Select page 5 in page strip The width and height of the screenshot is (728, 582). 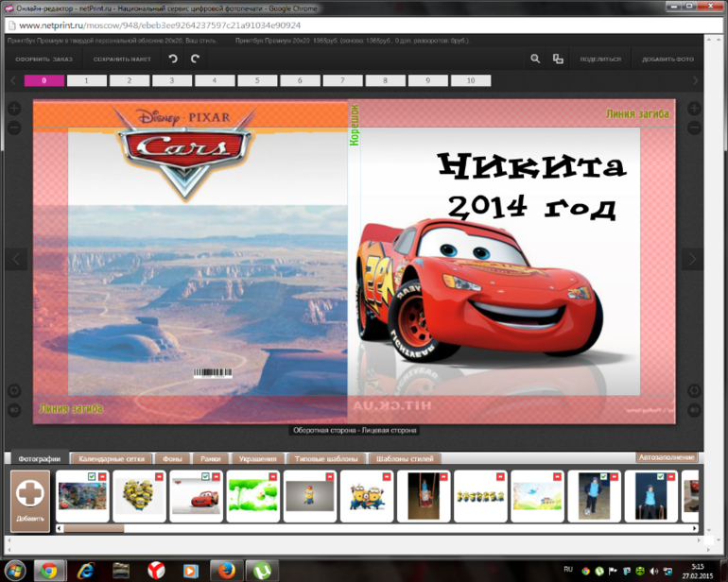tap(258, 81)
